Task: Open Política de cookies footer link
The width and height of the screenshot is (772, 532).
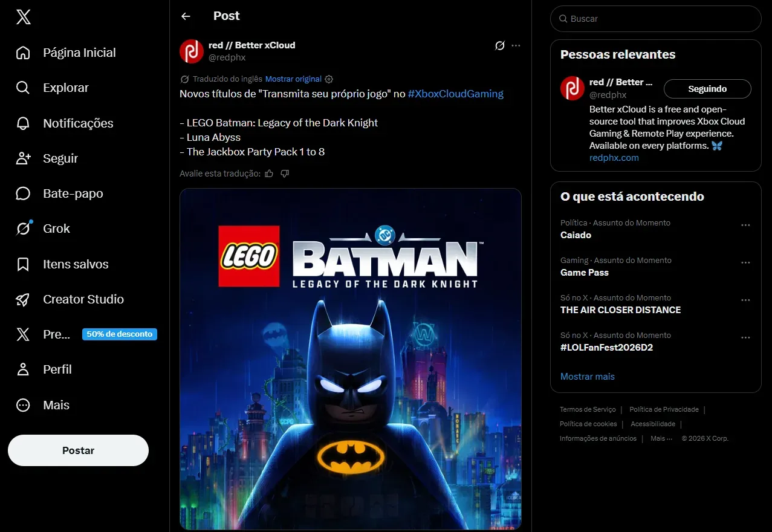Action: click(x=588, y=424)
